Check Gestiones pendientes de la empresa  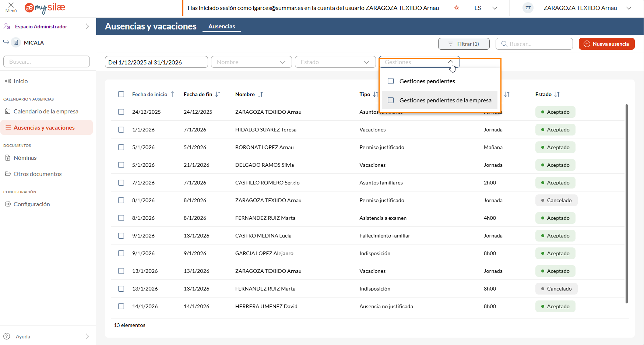pos(391,100)
